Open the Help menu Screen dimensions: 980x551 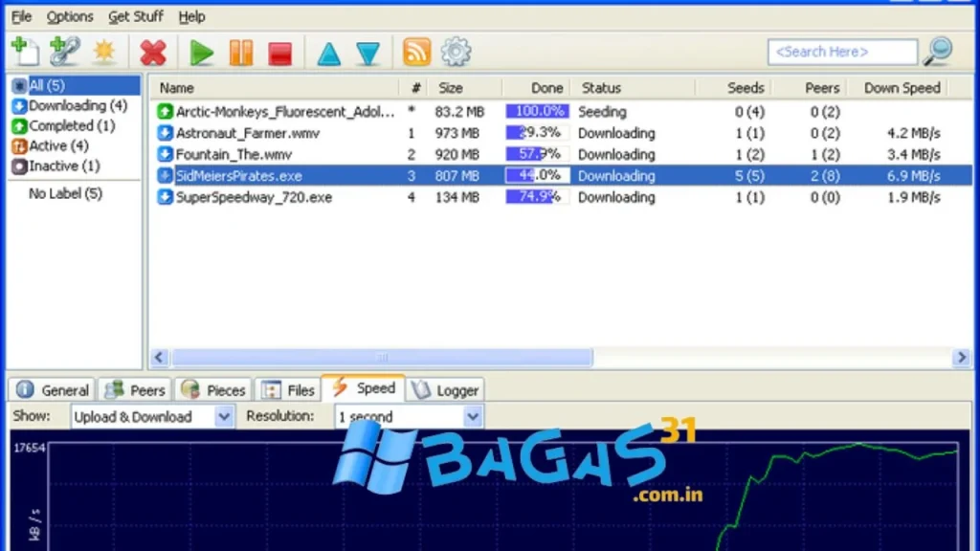coord(191,17)
